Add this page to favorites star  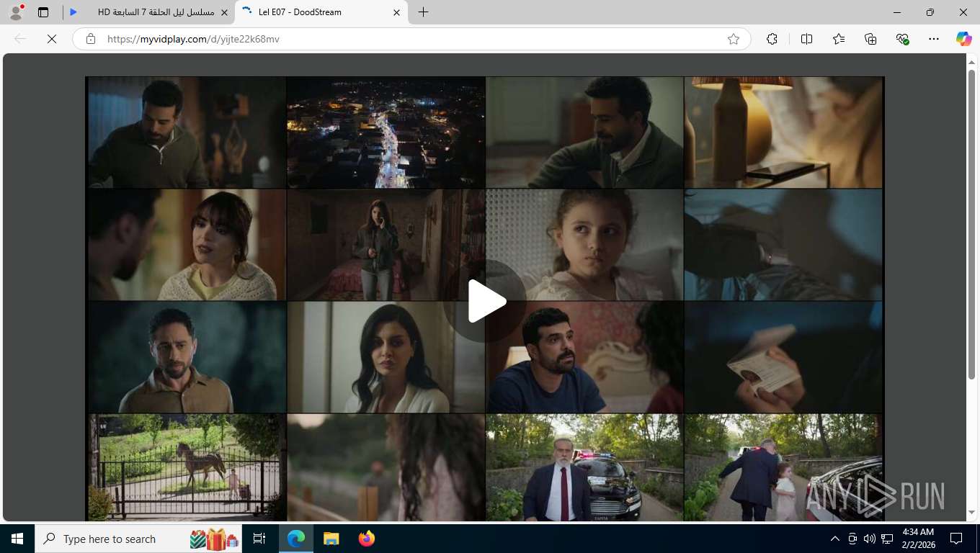pyautogui.click(x=734, y=39)
